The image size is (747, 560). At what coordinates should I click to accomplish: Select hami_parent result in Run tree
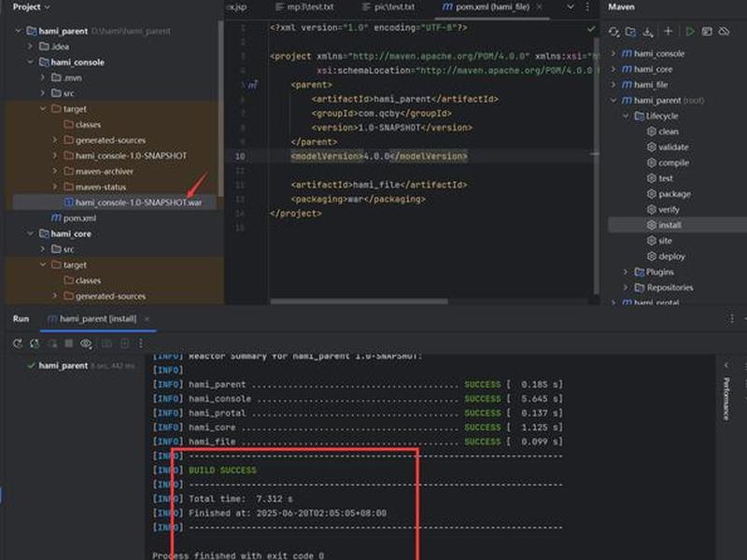tap(63, 366)
